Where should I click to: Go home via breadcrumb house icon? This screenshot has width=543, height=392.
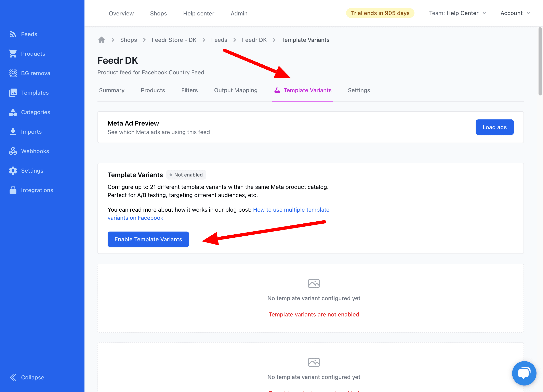point(102,40)
